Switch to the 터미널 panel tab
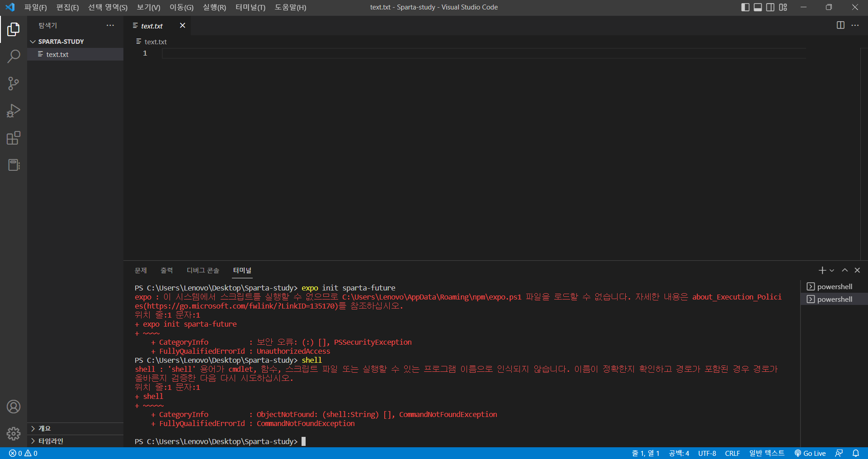The image size is (868, 459). point(242,270)
